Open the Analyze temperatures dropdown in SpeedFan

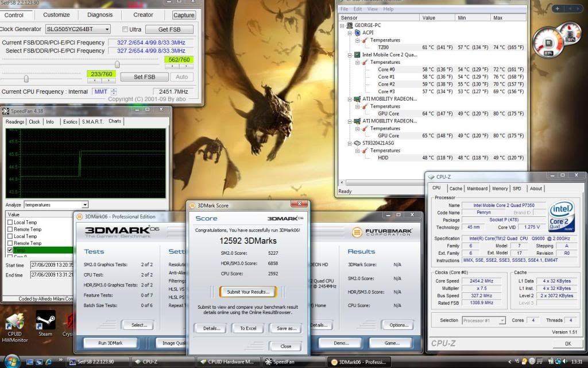coord(85,205)
